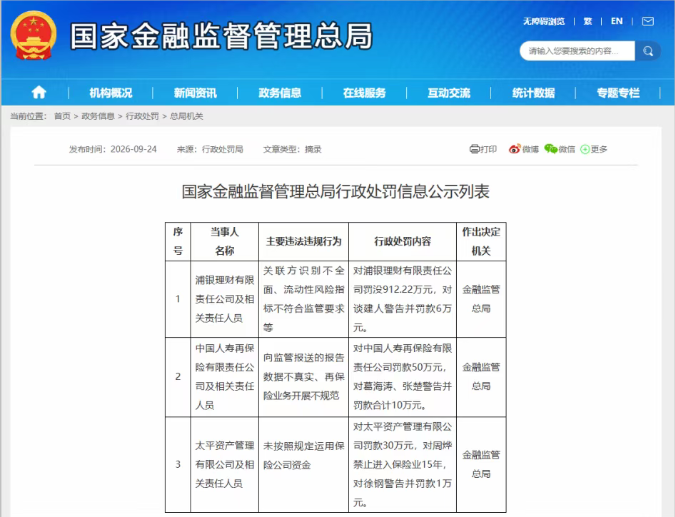Image resolution: width=675 pixels, height=517 pixels.
Task: Click 首页 in breadcrumb
Action: click(x=62, y=116)
